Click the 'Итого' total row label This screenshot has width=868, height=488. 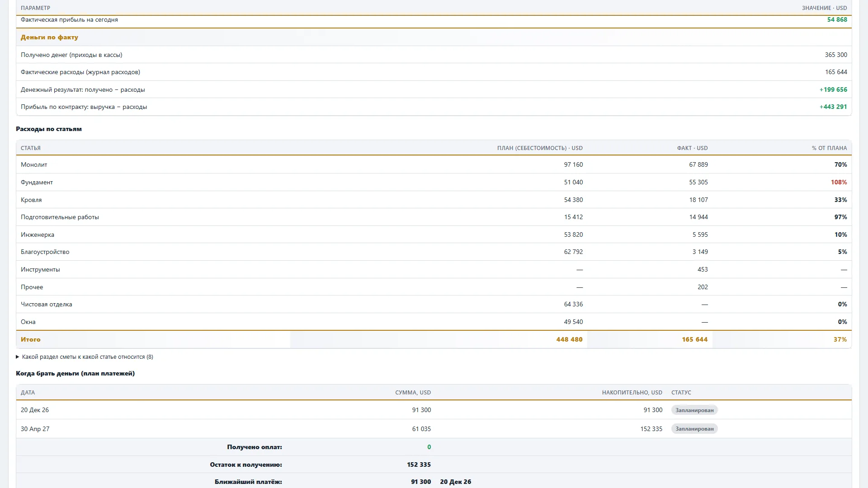tap(31, 340)
